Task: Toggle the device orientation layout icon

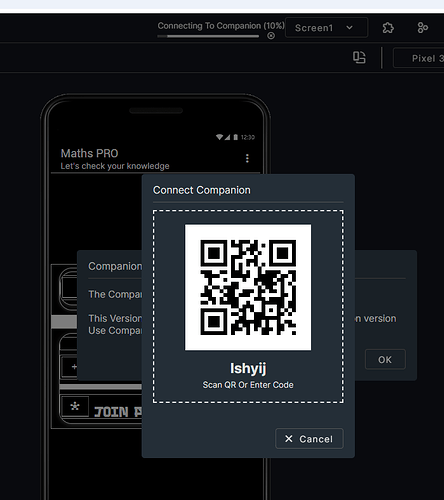Action: pyautogui.click(x=359, y=57)
